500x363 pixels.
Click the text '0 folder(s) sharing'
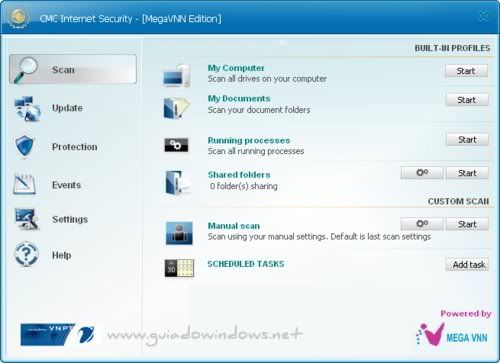click(x=244, y=186)
